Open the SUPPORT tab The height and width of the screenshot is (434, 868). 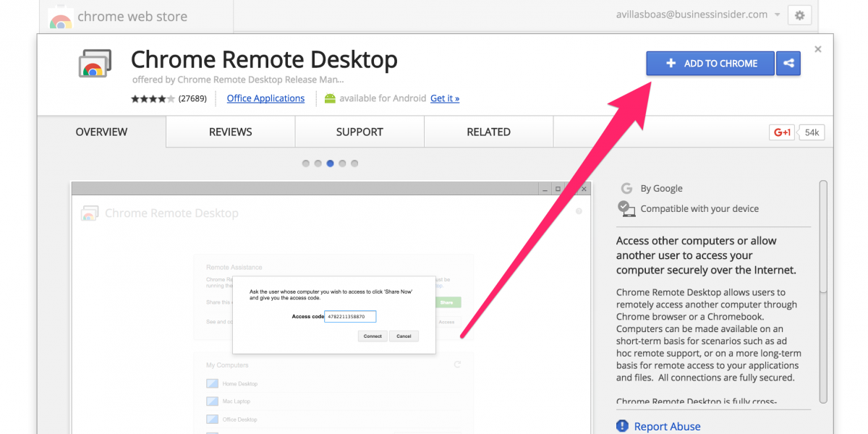[359, 132]
